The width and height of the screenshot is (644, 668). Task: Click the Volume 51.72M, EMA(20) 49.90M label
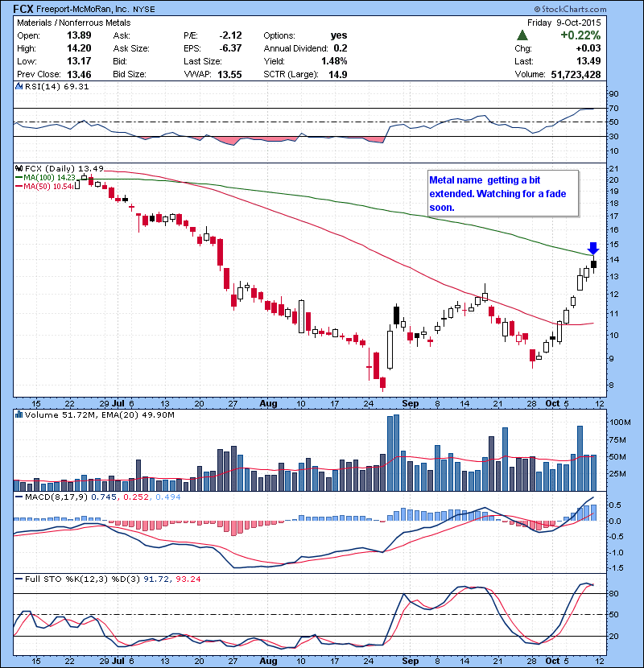tap(99, 414)
